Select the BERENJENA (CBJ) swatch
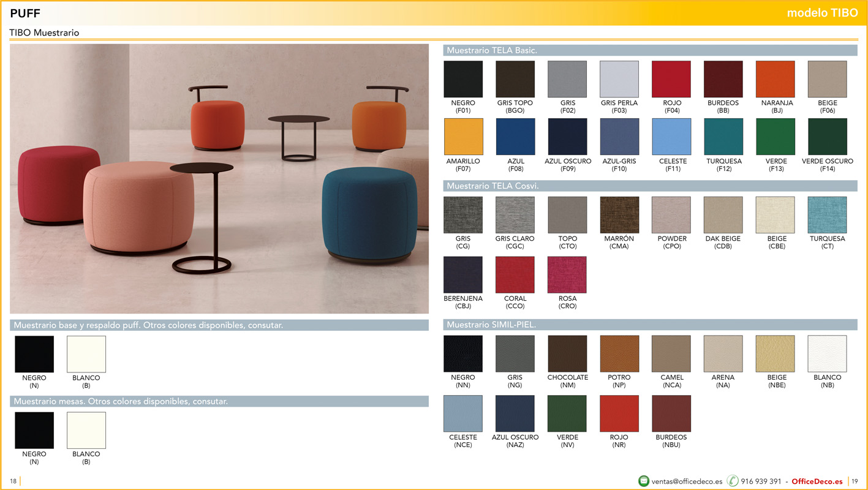Screen dimensions: 868x490 pyautogui.click(x=463, y=275)
